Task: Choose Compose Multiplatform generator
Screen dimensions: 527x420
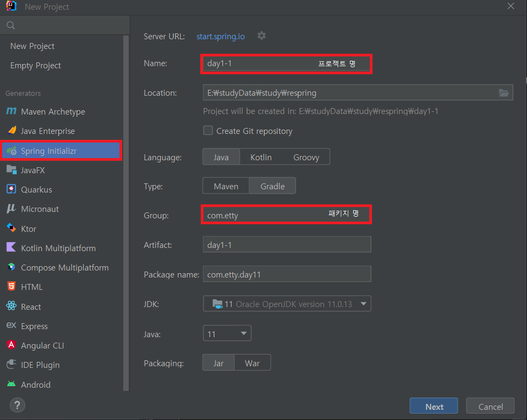Action: (61, 268)
